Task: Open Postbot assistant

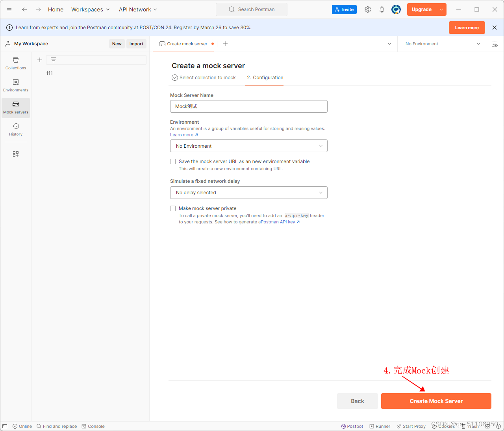Action: 352,426
